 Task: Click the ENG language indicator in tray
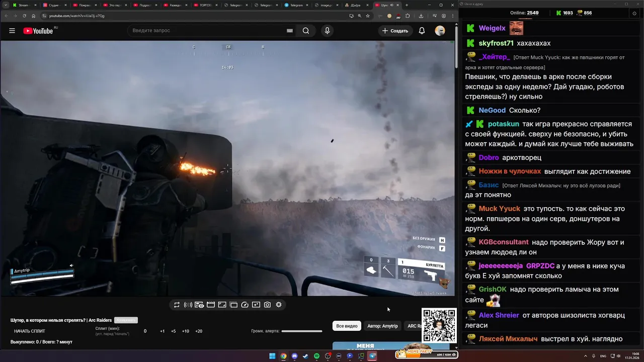pos(603,356)
